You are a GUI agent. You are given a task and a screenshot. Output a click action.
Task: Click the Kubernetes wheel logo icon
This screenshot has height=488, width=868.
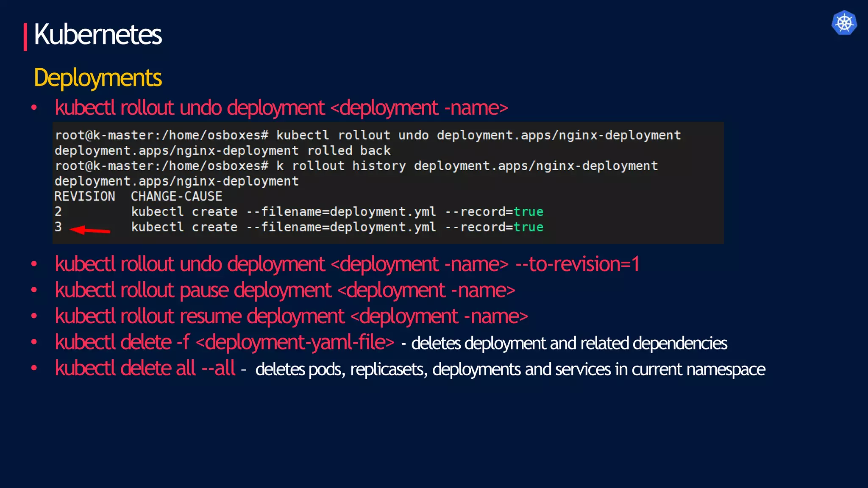[844, 22]
